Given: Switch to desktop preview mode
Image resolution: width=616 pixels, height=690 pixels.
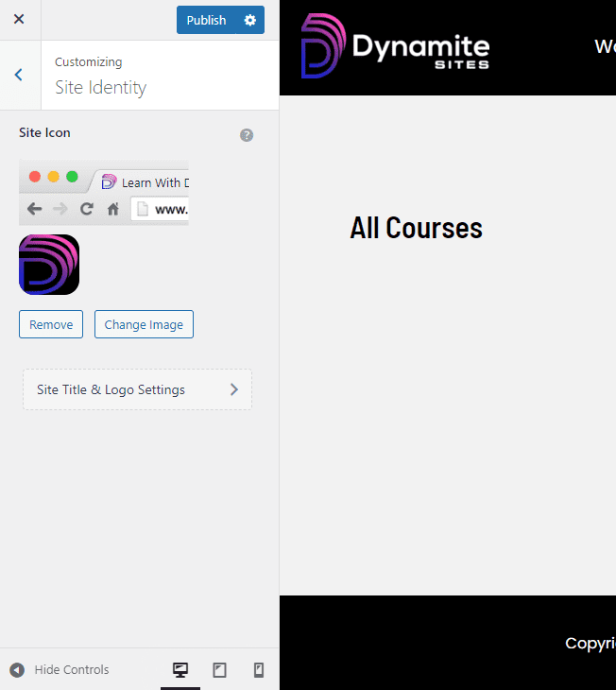Looking at the screenshot, I should (x=180, y=670).
